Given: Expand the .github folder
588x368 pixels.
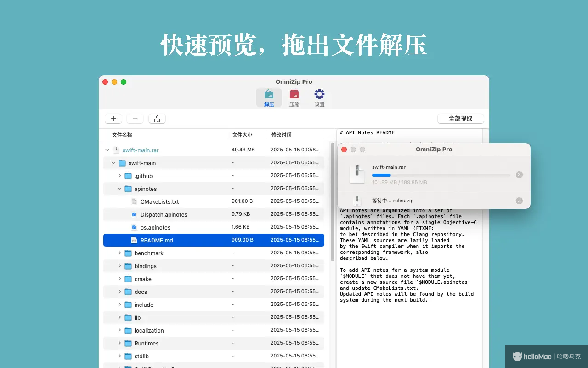Looking at the screenshot, I should coord(119,176).
